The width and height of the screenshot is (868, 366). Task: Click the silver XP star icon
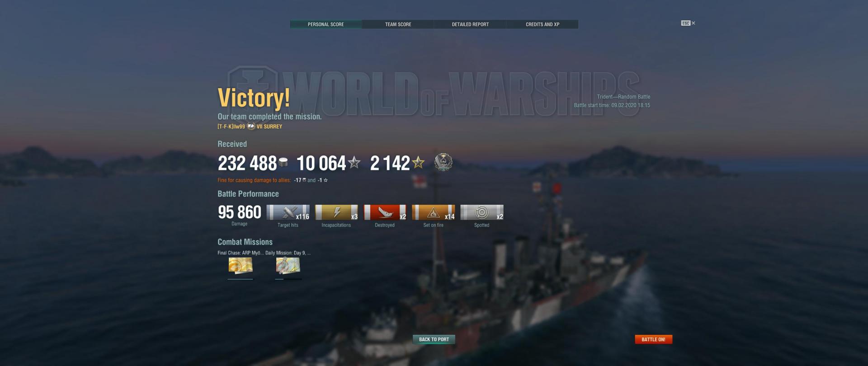click(x=354, y=162)
